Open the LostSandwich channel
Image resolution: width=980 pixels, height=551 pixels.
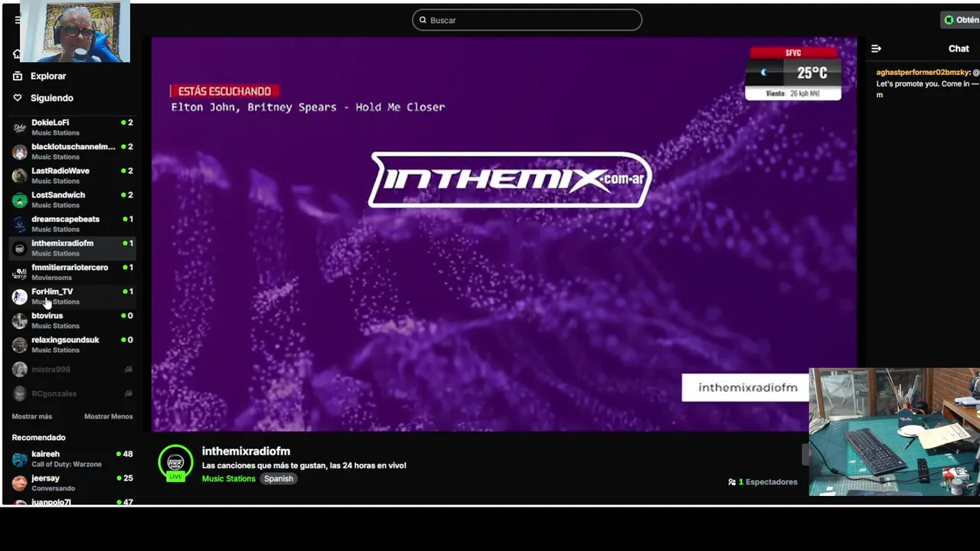tap(73, 200)
